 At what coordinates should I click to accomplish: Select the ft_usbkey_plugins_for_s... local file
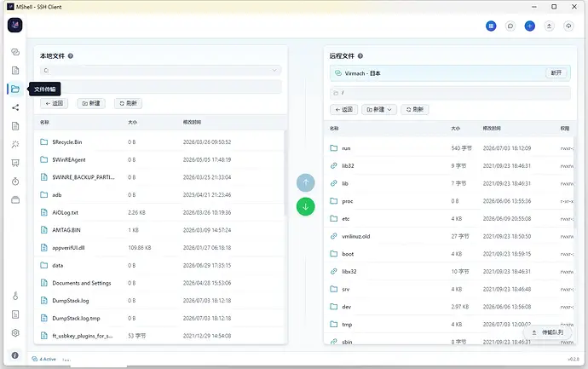159,336
